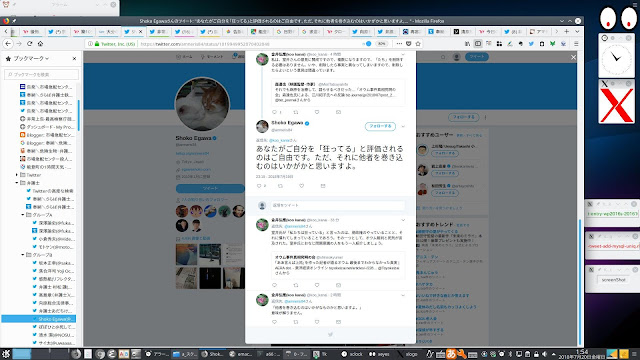Switch to xeyes task in taskbar

[x=379, y=354]
